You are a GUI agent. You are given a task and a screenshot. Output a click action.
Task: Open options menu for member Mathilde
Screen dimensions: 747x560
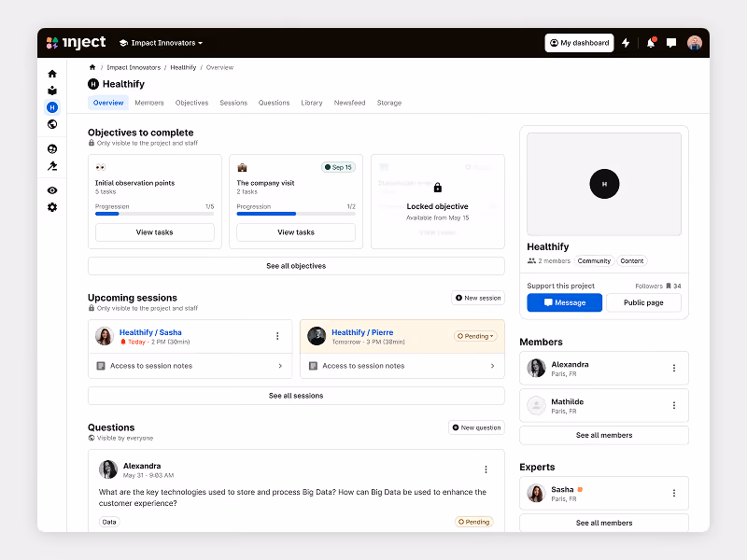click(673, 405)
